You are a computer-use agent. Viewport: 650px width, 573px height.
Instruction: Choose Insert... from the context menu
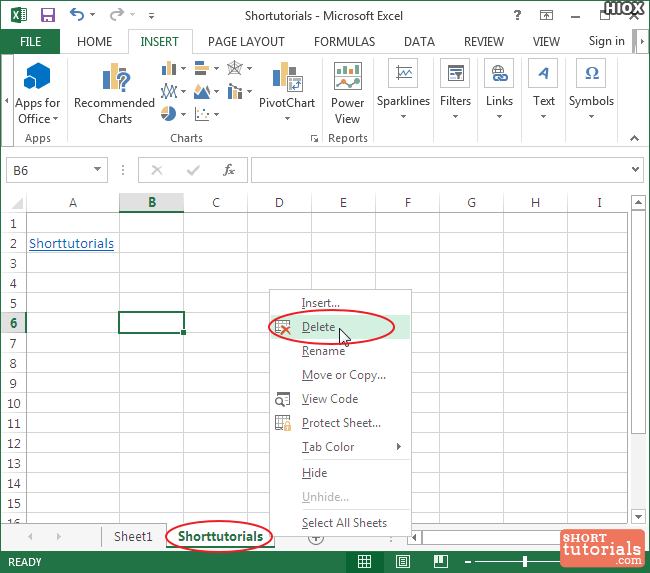340,303
